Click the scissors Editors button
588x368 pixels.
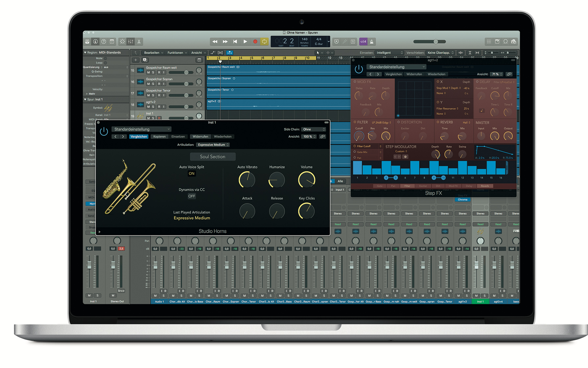(x=139, y=42)
